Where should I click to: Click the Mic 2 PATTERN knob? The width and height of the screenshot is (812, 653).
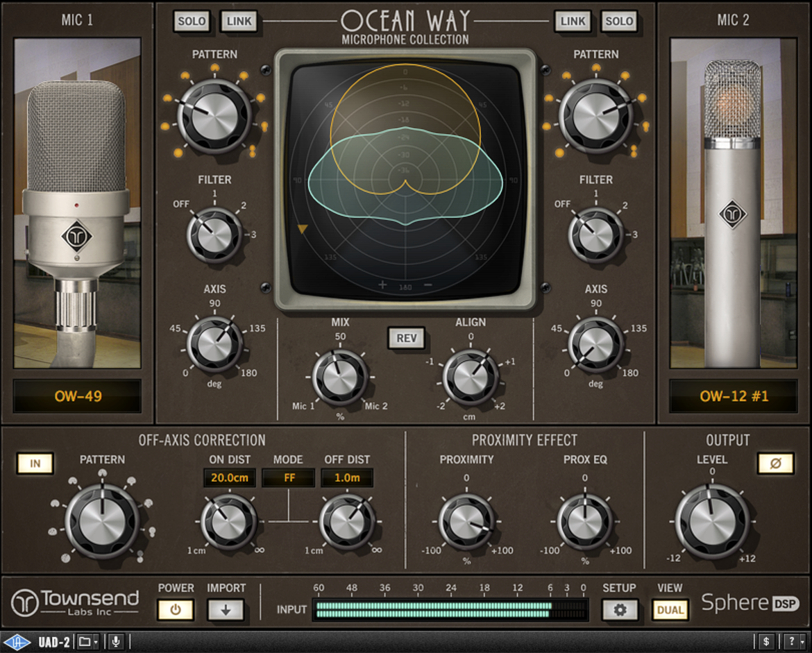click(x=595, y=117)
